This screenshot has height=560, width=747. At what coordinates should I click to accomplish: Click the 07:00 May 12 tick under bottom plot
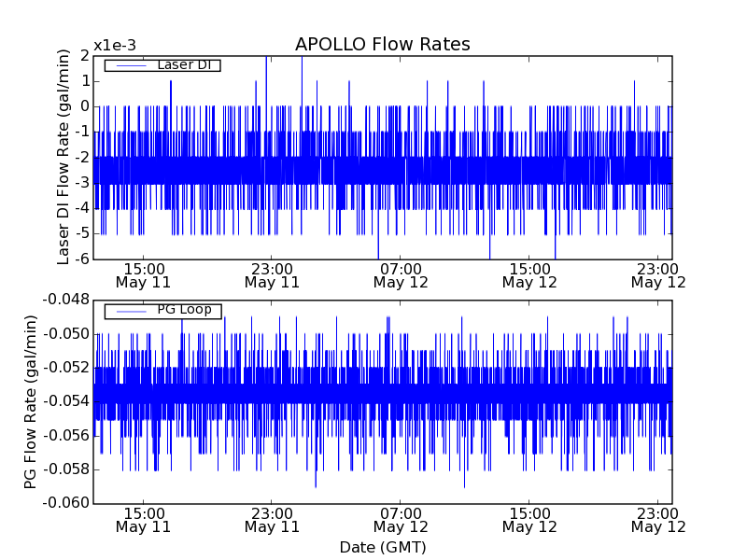pyautogui.click(x=401, y=520)
